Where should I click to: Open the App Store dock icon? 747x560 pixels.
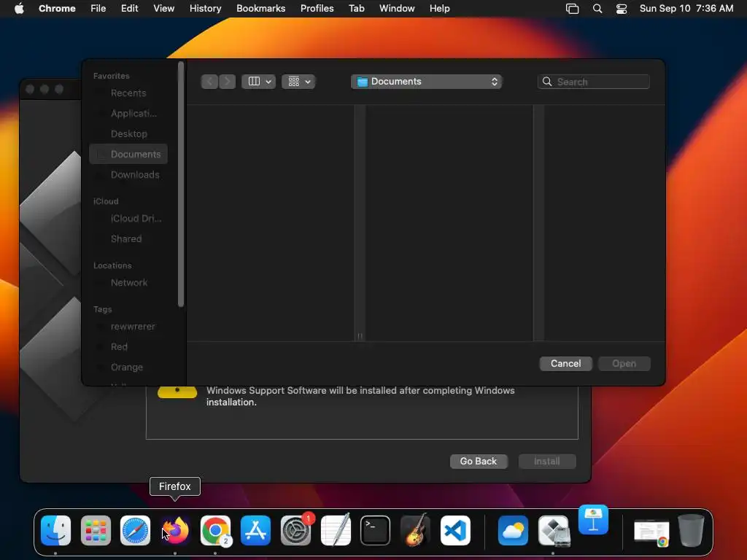click(255, 531)
